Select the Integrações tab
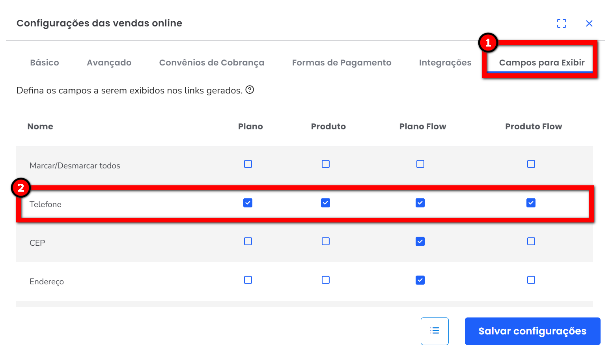 pyautogui.click(x=445, y=63)
